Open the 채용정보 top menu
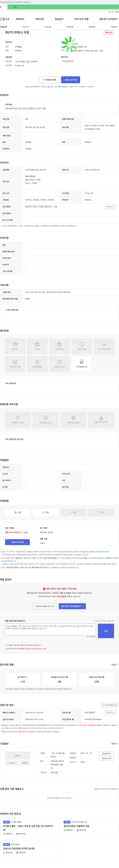This screenshot has height=868, width=119. (20, 19)
